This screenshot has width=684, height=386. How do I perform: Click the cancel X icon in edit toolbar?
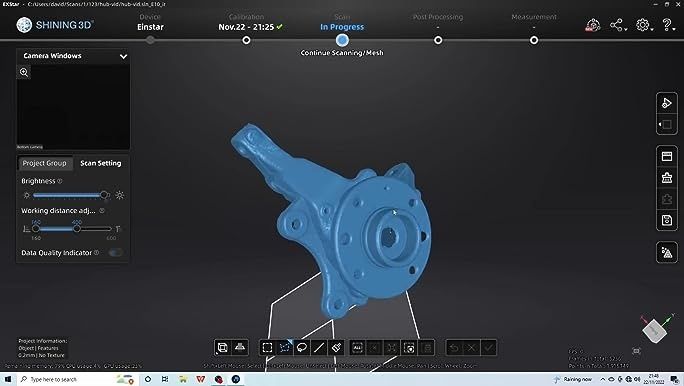click(471, 348)
